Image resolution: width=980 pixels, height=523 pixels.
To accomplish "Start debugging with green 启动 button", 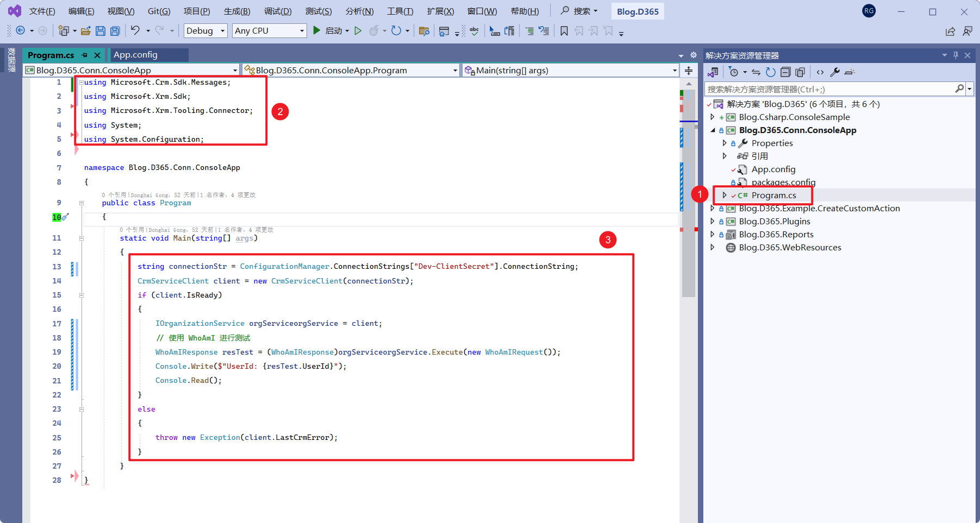I will point(330,31).
